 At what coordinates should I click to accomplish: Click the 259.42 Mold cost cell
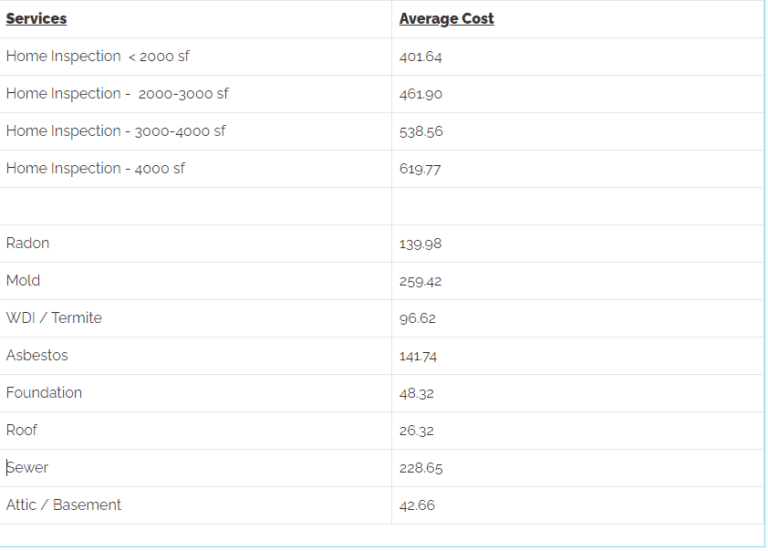420,282
